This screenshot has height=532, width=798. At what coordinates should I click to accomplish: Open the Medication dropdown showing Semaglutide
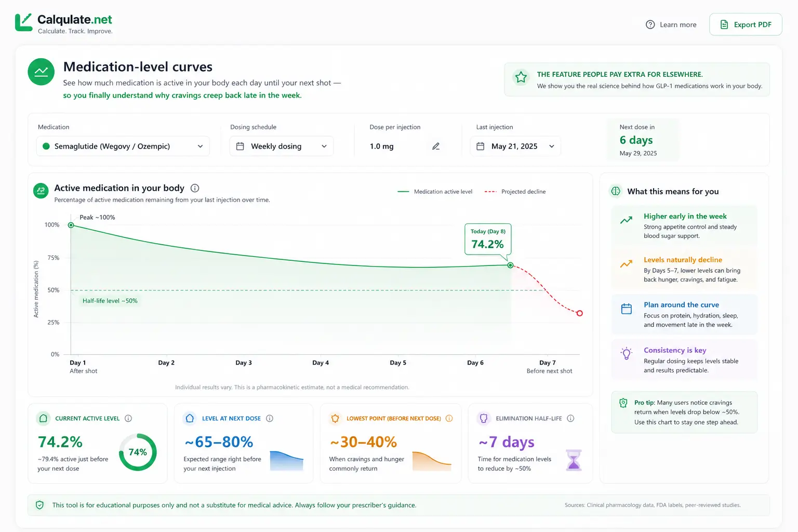[x=123, y=147]
